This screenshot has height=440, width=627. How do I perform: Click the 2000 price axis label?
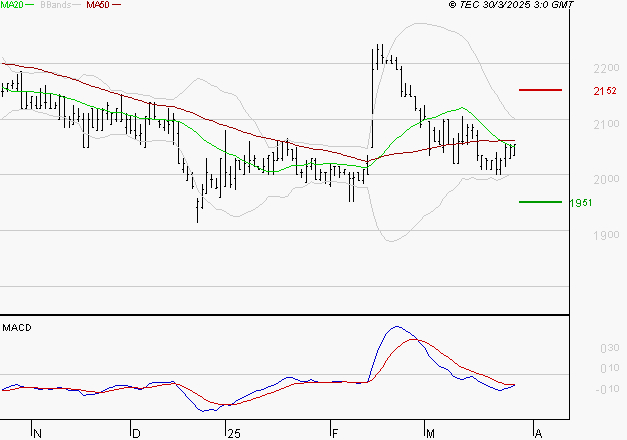tap(606, 180)
